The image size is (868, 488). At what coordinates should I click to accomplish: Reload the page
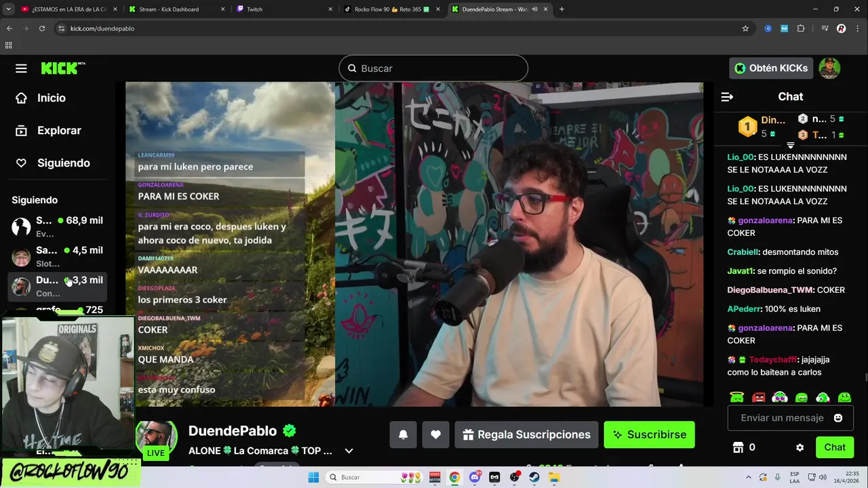(x=42, y=28)
